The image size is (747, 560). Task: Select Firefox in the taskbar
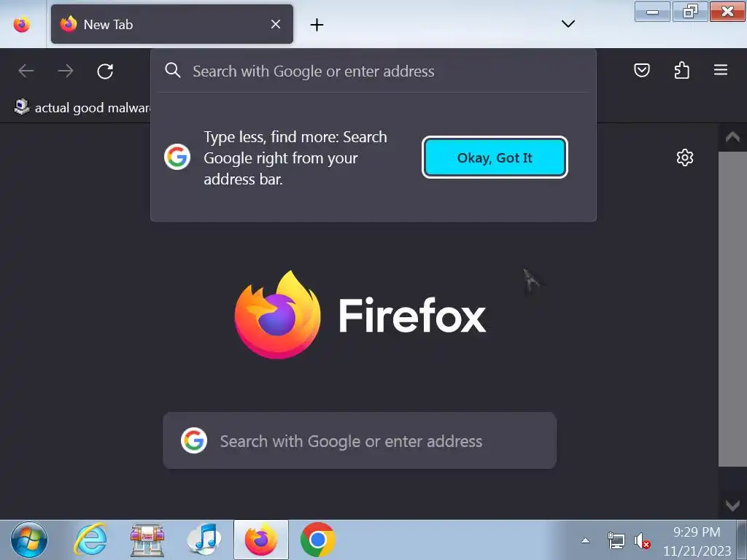coord(261,540)
